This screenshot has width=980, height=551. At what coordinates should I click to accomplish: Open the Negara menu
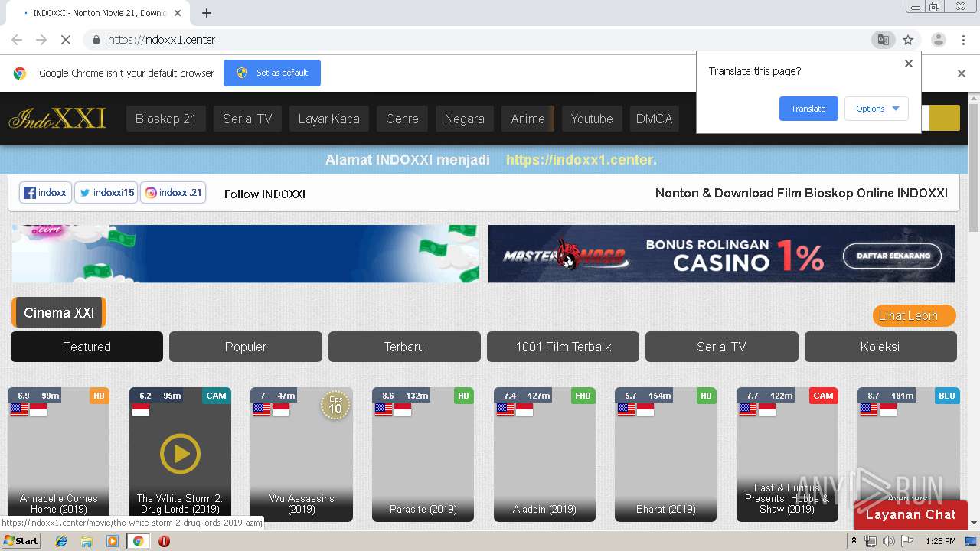[465, 119]
